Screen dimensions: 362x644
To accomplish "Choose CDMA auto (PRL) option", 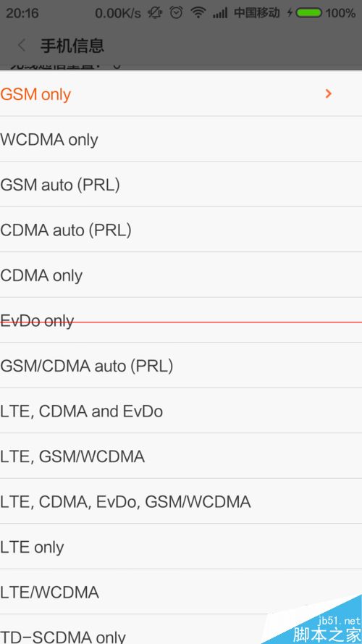I will (181, 229).
